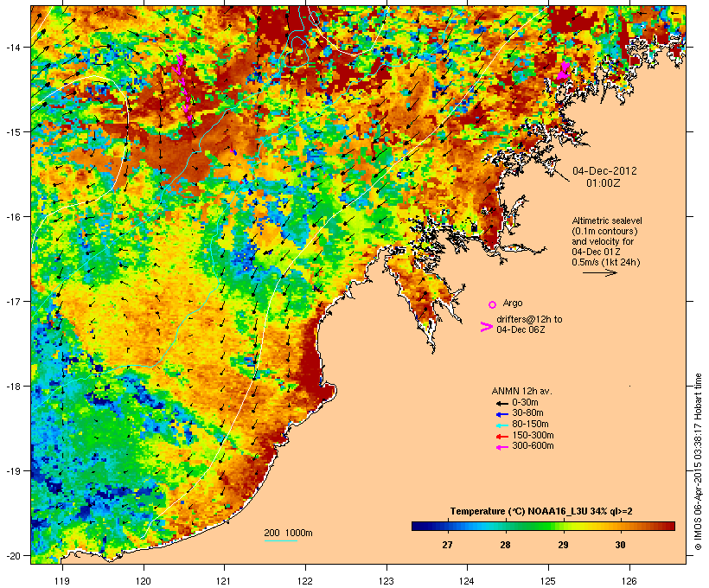This screenshot has width=709, height=588.
Task: Click the magenta drifter marker near 125 longitude
Action: pyautogui.click(x=563, y=72)
